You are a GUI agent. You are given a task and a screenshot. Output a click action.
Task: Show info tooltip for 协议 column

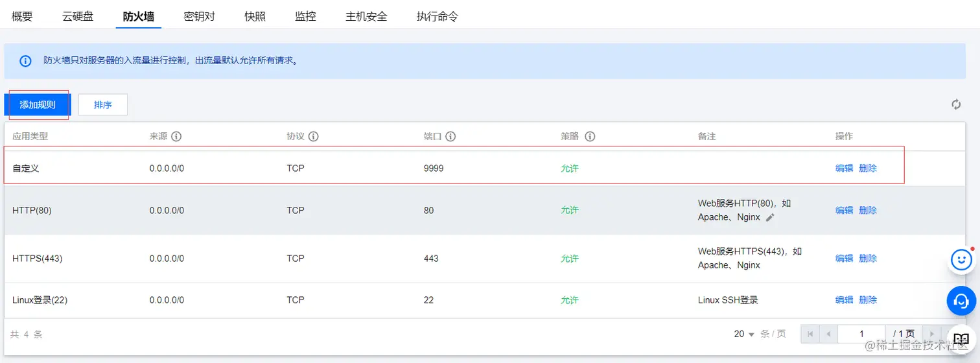coord(313,137)
